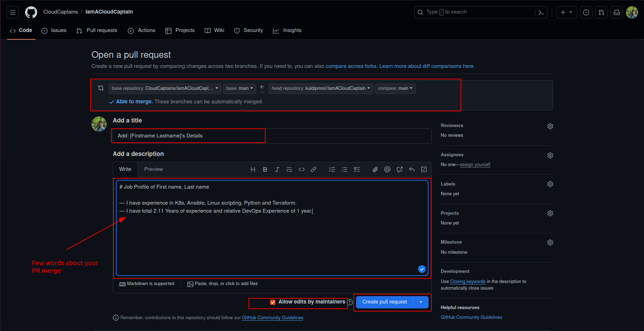Open the command palette icon
This screenshot has width=644, height=331.
pyautogui.click(x=541, y=13)
